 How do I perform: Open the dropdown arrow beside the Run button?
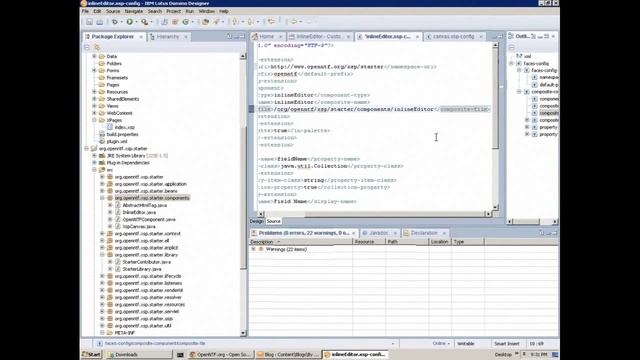pos(136,22)
